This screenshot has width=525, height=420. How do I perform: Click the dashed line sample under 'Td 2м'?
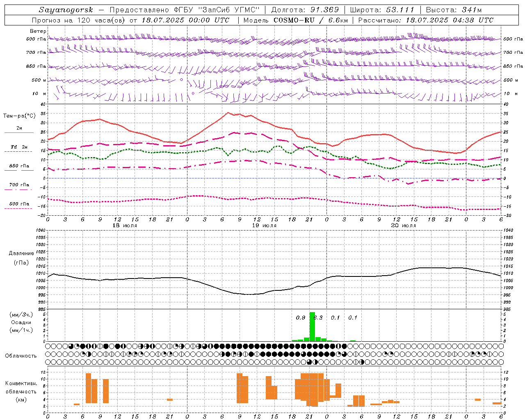coord(19,152)
